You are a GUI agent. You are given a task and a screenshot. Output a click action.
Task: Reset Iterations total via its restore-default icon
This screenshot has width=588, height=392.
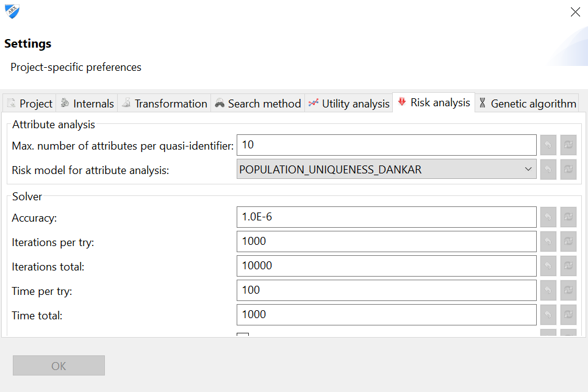click(568, 266)
